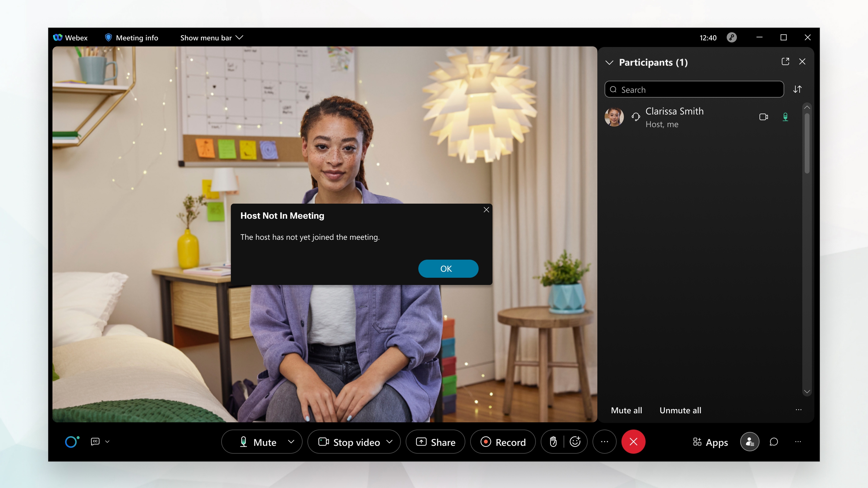
Task: Click the Share content button
Action: click(435, 442)
